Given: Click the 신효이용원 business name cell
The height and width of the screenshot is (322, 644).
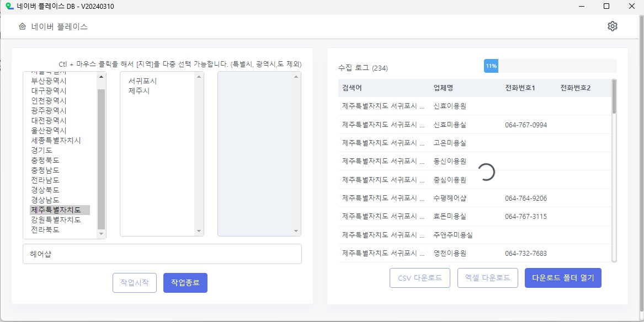Looking at the screenshot, I should 450,106.
